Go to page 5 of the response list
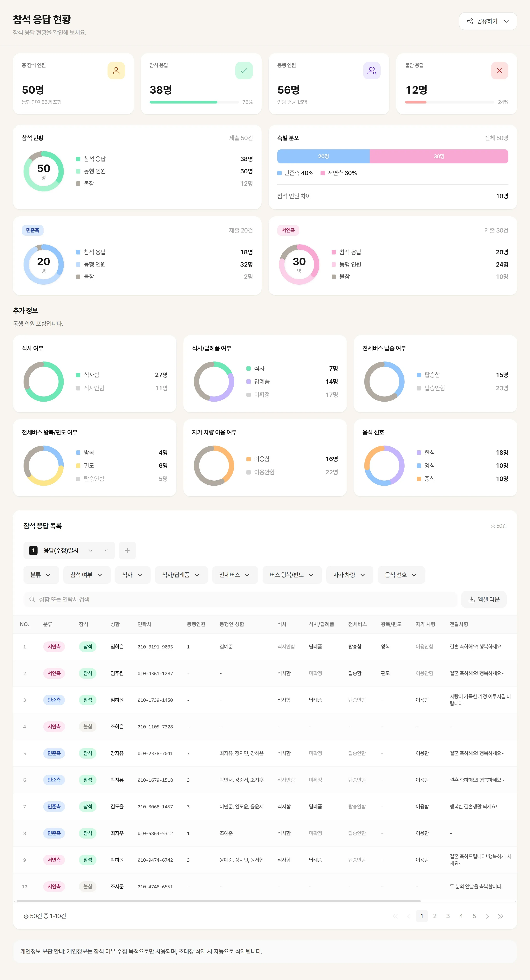Viewport: 530px width, 980px height. 474,916
